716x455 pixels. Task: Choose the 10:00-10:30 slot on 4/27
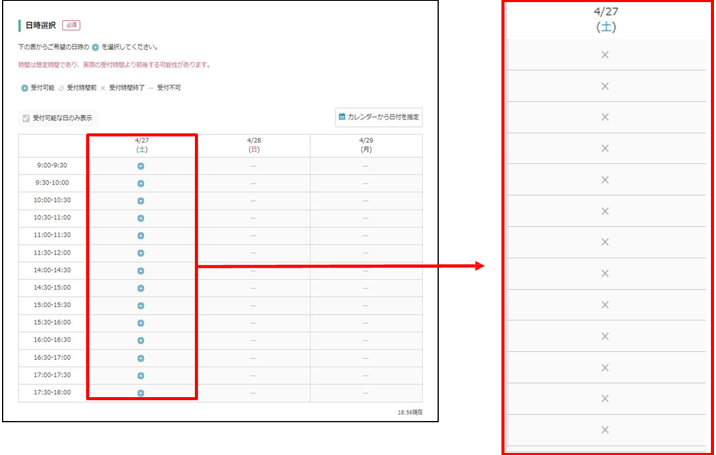click(141, 201)
